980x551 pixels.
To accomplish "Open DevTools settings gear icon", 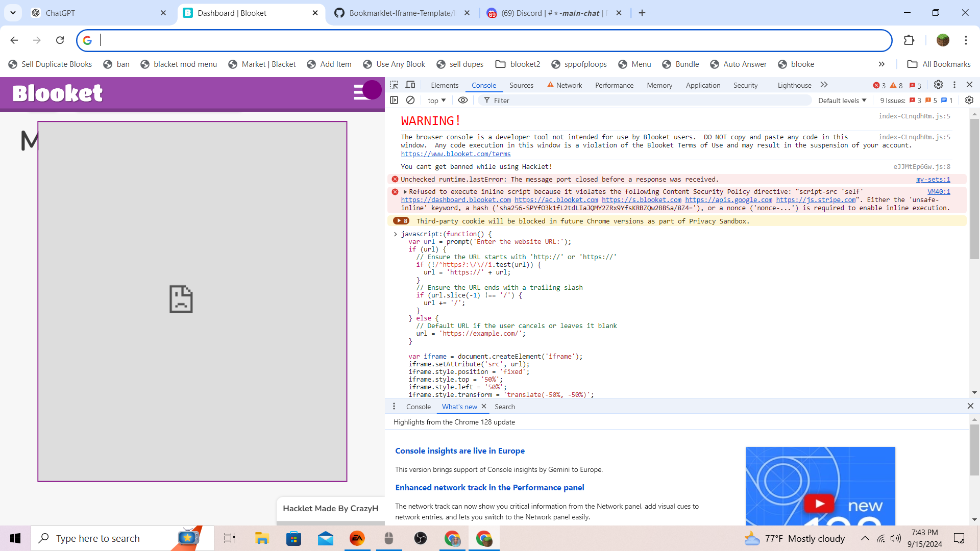I will point(938,85).
